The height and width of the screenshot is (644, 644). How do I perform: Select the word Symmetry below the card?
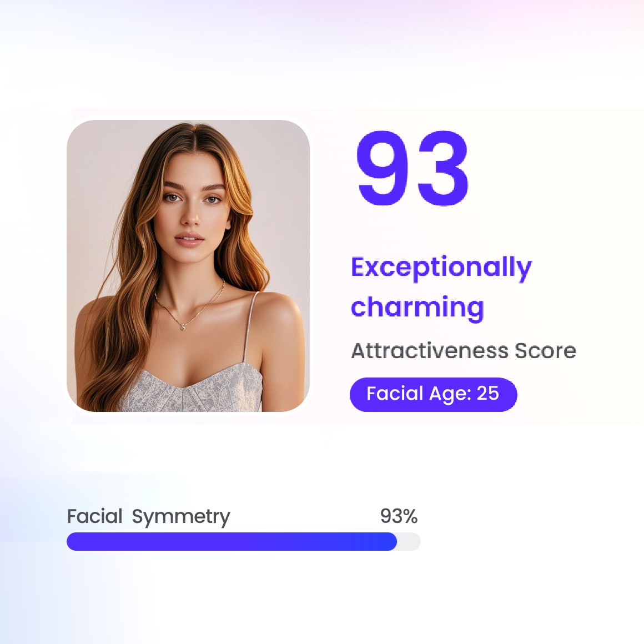pos(180,516)
